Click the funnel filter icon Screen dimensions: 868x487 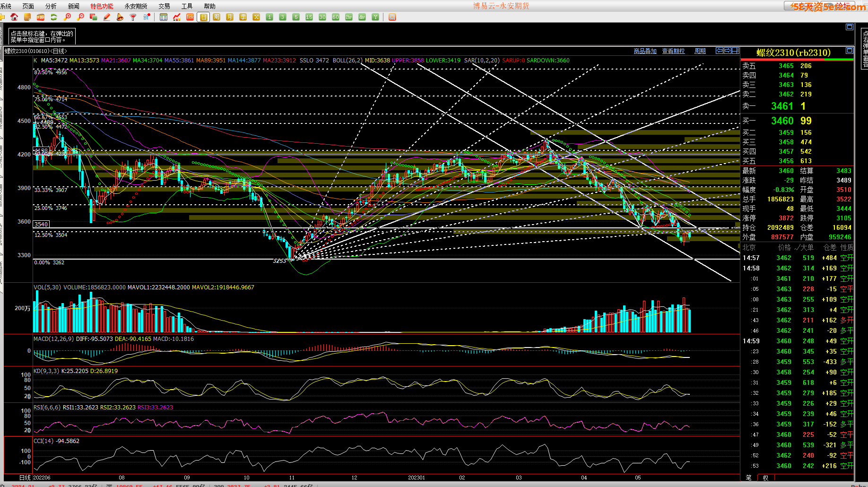(133, 17)
